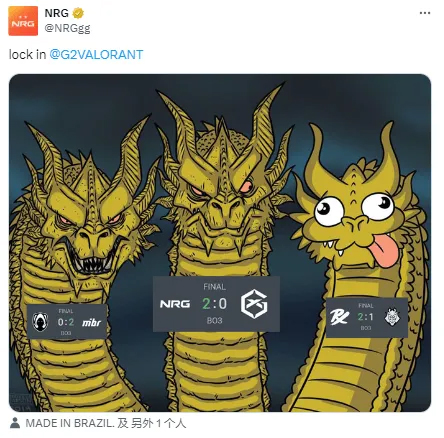Click the NRG profile avatar
Image resolution: width=444 pixels, height=438 pixels.
tap(23, 21)
